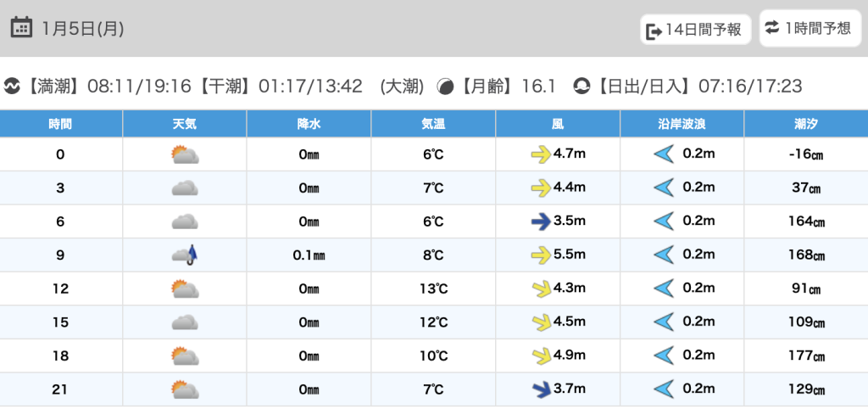This screenshot has height=409, width=868.
Task: Click the blue wind arrow at 3.5m
Action: coord(539,221)
